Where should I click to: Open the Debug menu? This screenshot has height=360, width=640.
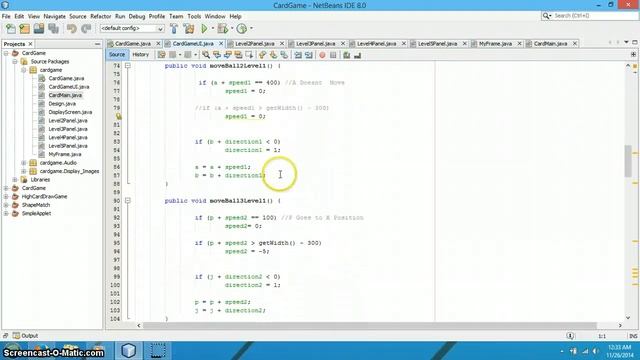(x=137, y=16)
